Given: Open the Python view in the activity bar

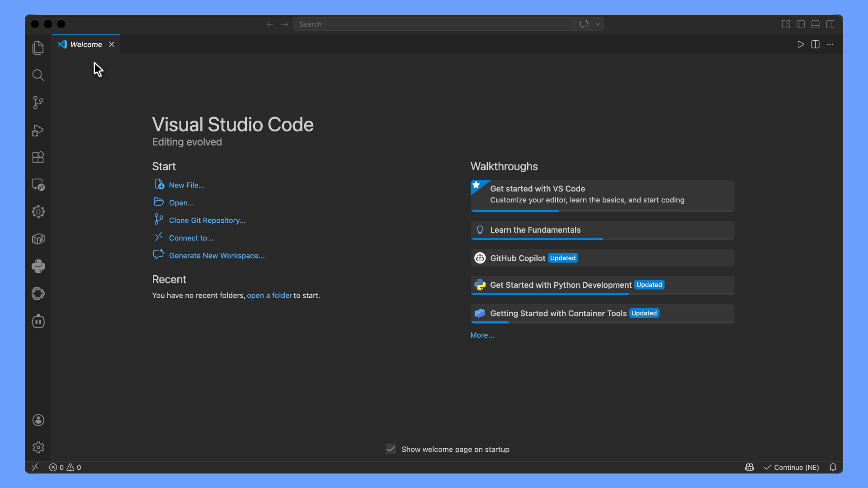Looking at the screenshot, I should coord(38,266).
